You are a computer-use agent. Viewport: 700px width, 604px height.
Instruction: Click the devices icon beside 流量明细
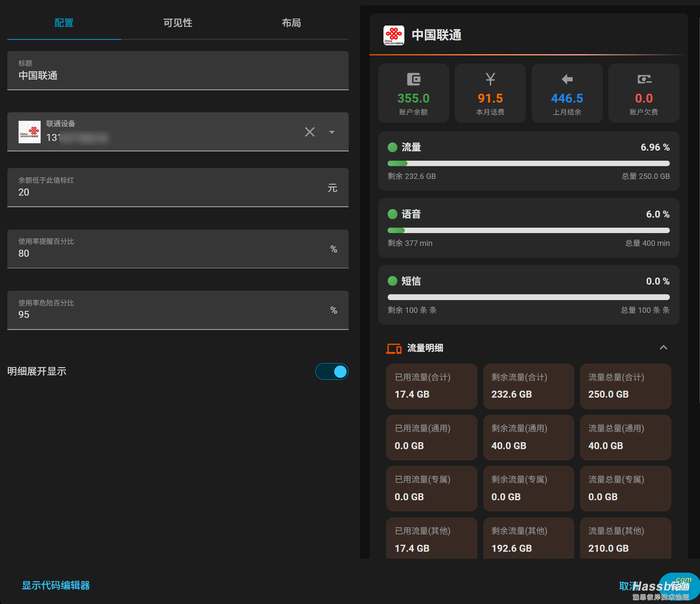394,348
